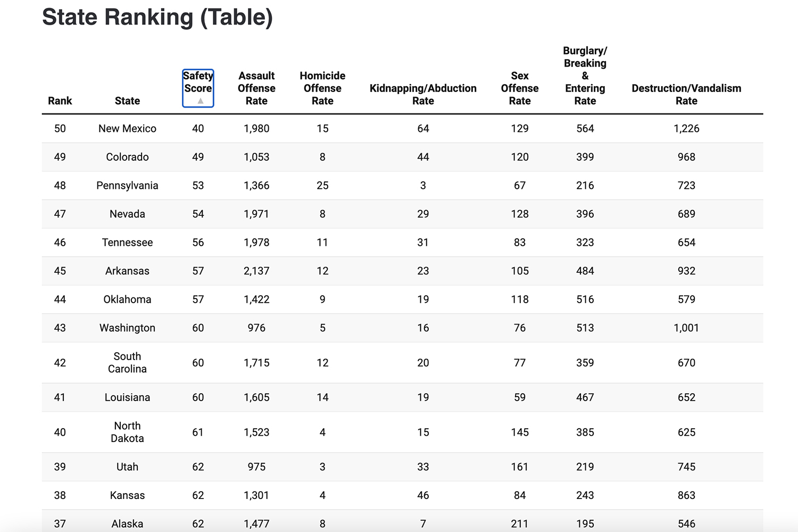The width and height of the screenshot is (798, 532).
Task: Click the Safety Score sort arrow icon
Action: (201, 101)
